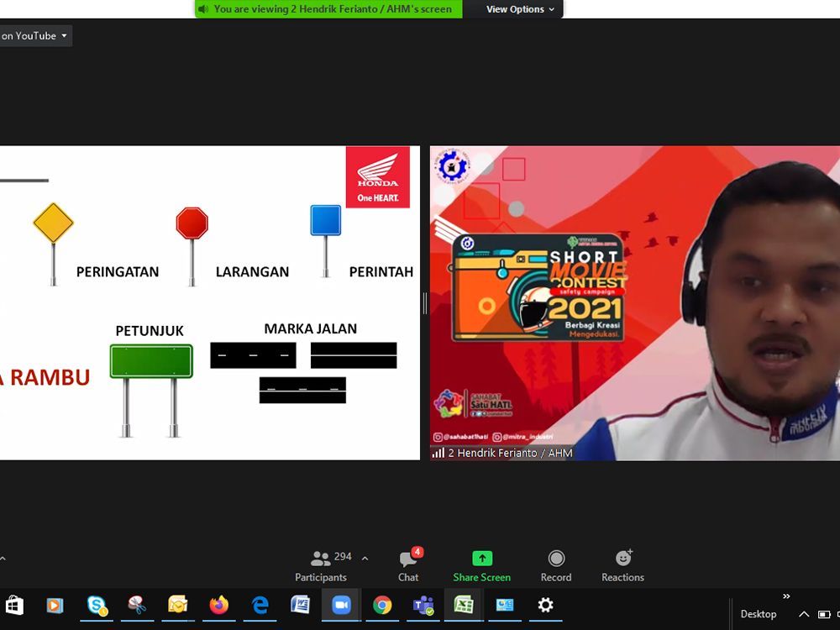
Task: Open the Reactions menu
Action: point(622,566)
